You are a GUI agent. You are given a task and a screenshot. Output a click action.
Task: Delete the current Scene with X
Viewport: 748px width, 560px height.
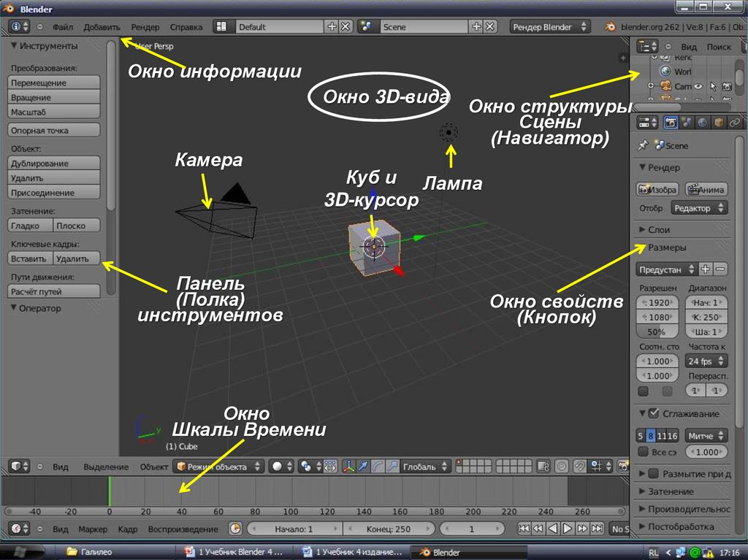[490, 27]
